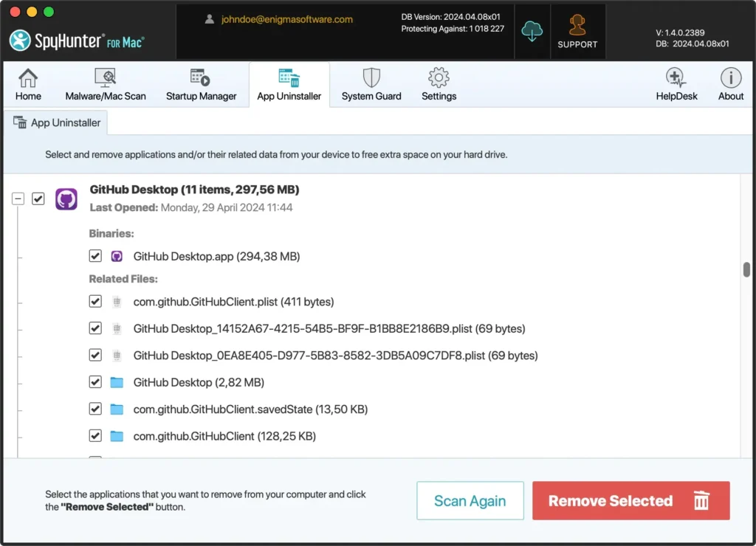Click the macOS green zoom window button
Viewport: 756px width, 546px height.
coord(49,12)
